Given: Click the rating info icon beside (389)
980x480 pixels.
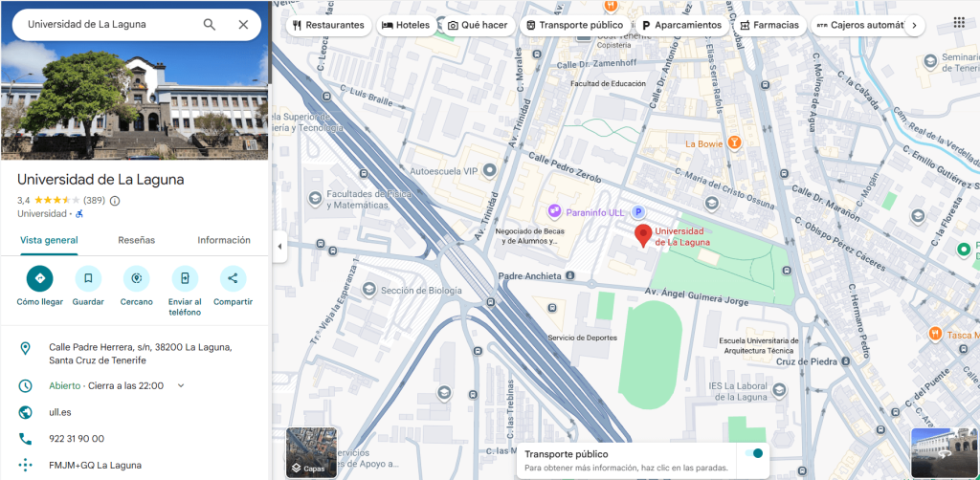Looking at the screenshot, I should coord(115,201).
